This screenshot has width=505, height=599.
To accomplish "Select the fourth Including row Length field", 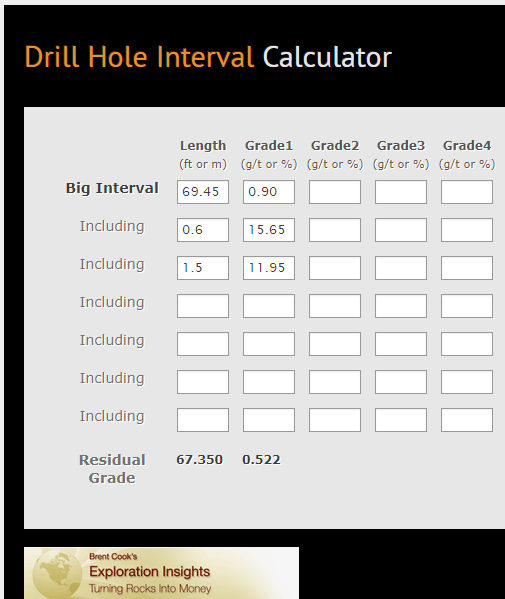I will tap(203, 344).
